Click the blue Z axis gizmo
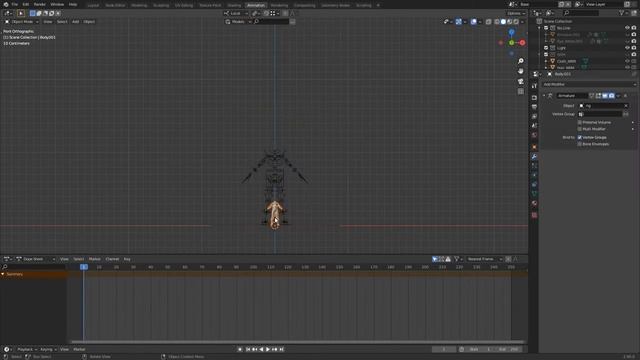 [x=511, y=32]
